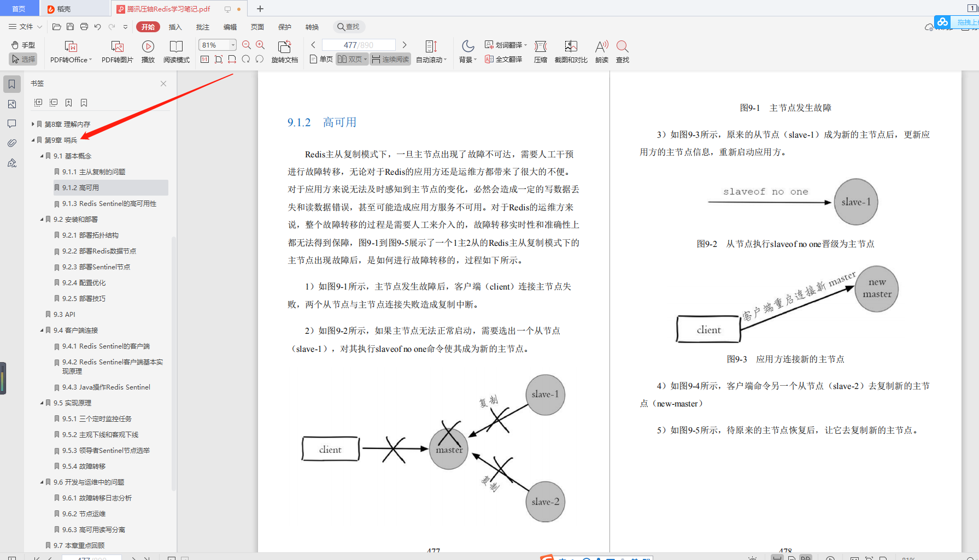The height and width of the screenshot is (560, 979).
Task: Activate the Select (选择) tool
Action: (23, 59)
